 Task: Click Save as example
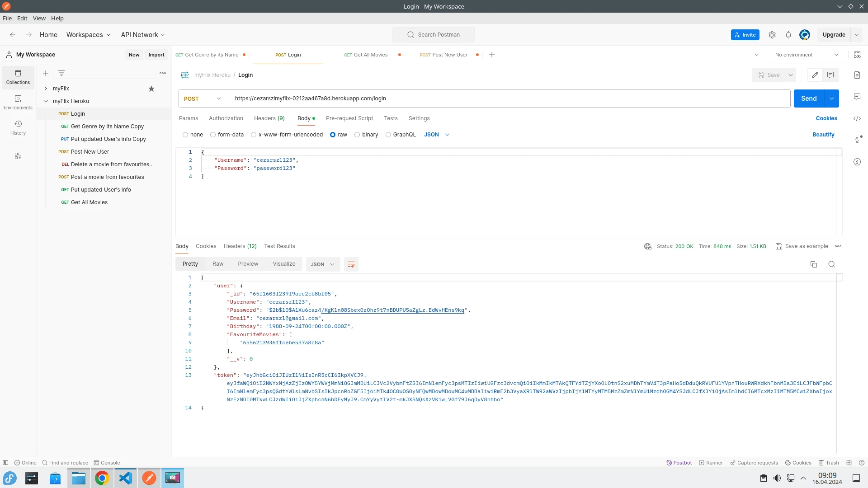point(802,246)
